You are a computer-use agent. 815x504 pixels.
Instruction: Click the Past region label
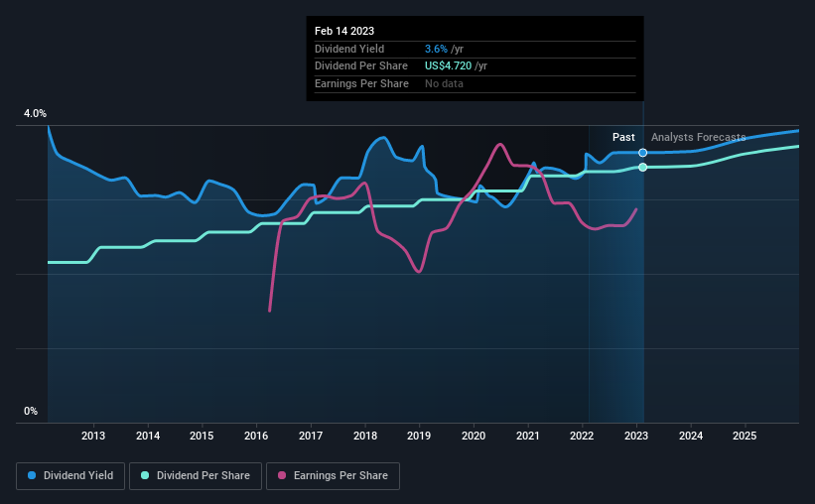click(623, 137)
